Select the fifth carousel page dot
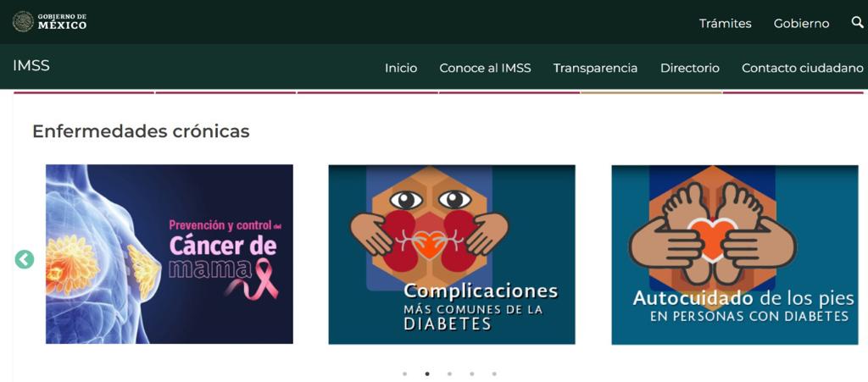Screen dimensions: 868x382 tap(494, 374)
